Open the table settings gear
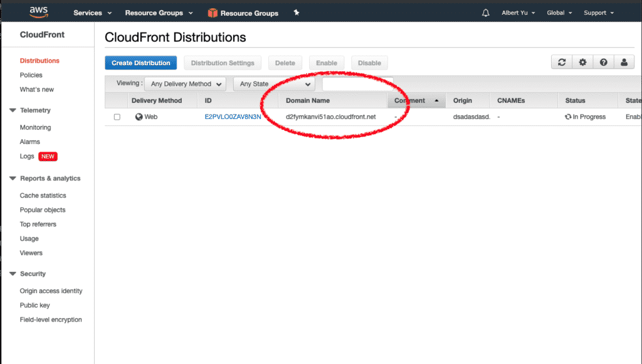Screen dimensions: 642x364 tap(582, 62)
